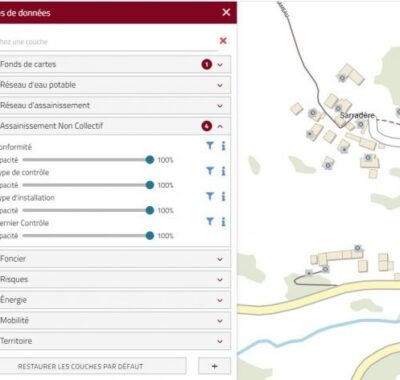Clear the layer search field with red X
The height and width of the screenshot is (380, 400).
[x=223, y=41]
